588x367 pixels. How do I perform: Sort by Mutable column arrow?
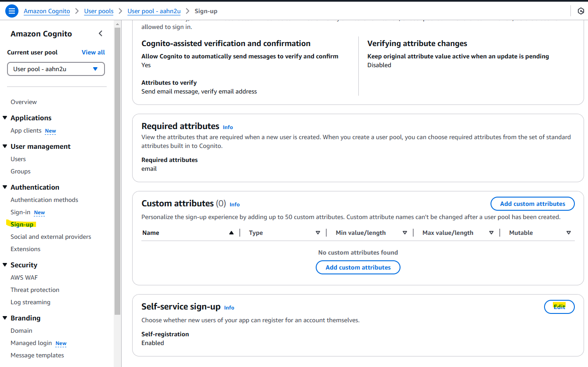(568, 233)
